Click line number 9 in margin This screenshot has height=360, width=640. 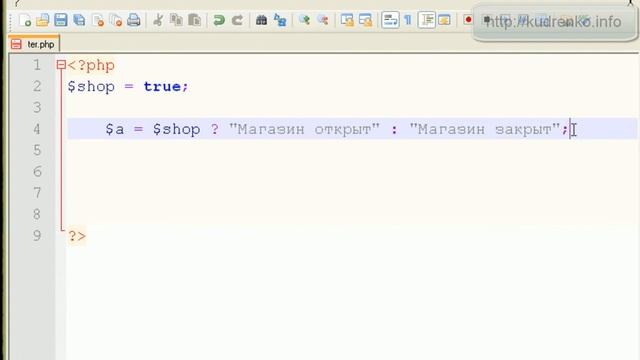tap(37, 236)
